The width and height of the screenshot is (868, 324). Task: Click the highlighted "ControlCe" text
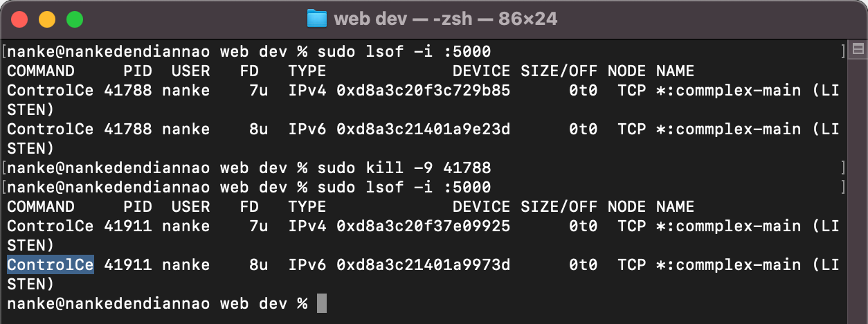(50, 264)
